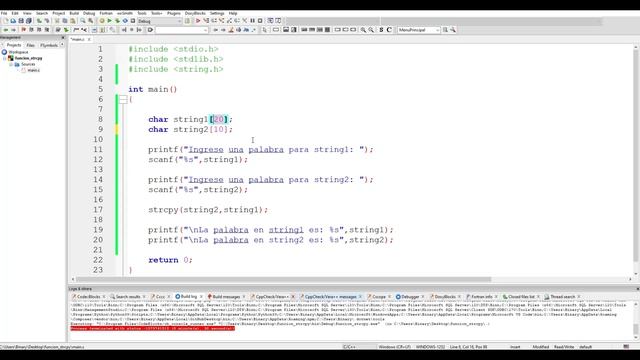The image size is (640, 360).
Task: Click the Save file icon
Action: tap(21, 21)
